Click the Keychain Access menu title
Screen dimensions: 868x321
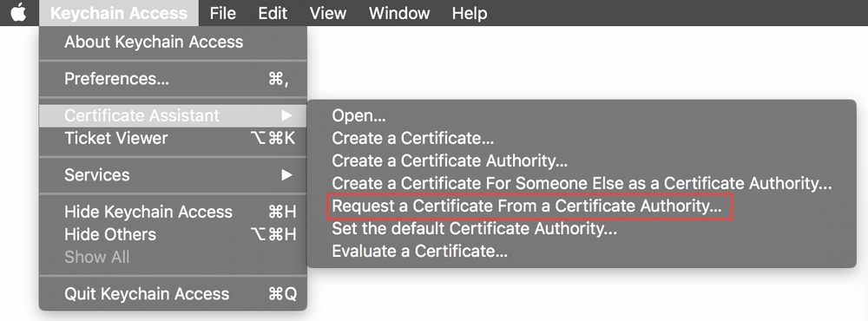point(118,13)
